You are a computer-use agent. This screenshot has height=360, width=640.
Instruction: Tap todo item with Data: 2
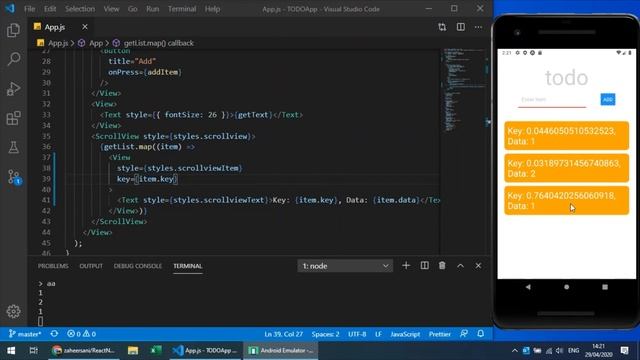[567, 168]
